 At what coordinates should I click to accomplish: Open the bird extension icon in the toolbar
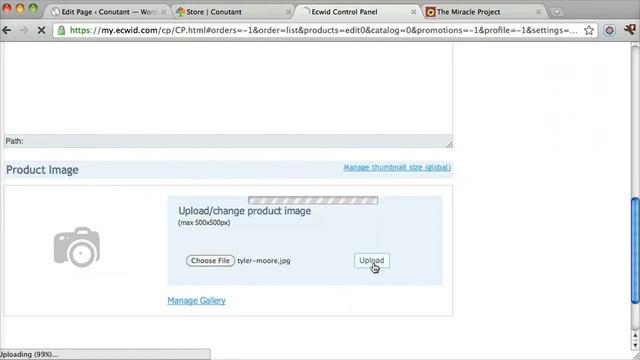click(630, 29)
